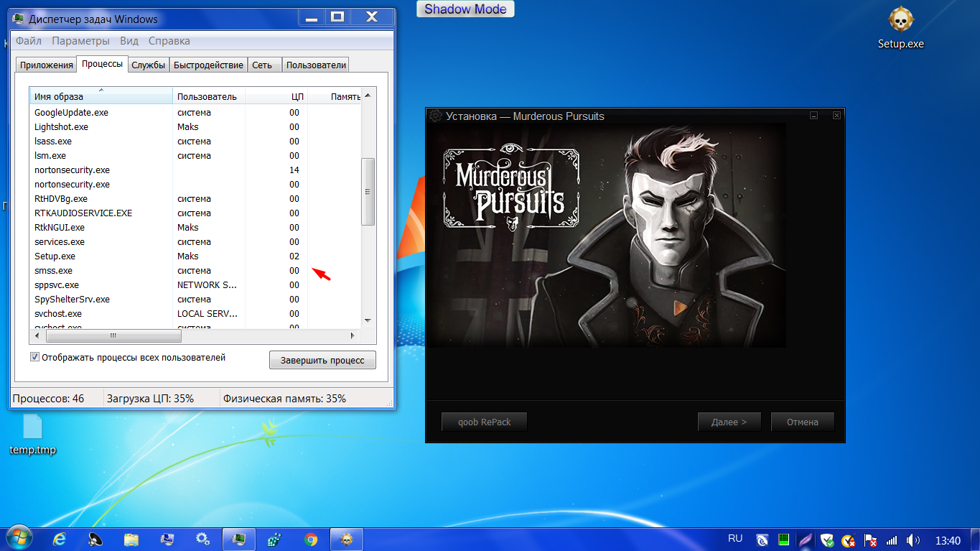Select the RTKAUDIOSERVICE.EXE process row

pos(195,213)
